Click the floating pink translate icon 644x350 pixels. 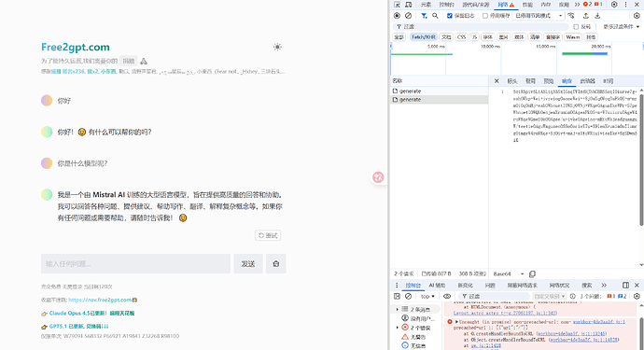point(378,177)
